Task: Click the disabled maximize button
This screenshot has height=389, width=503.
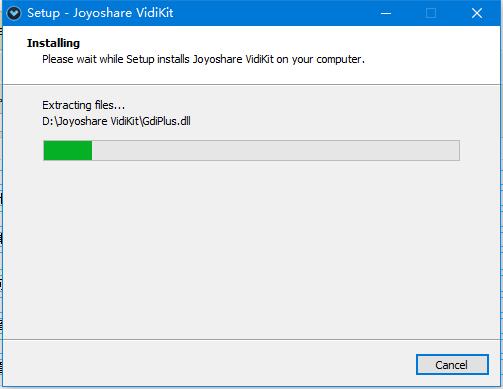Action: point(431,13)
